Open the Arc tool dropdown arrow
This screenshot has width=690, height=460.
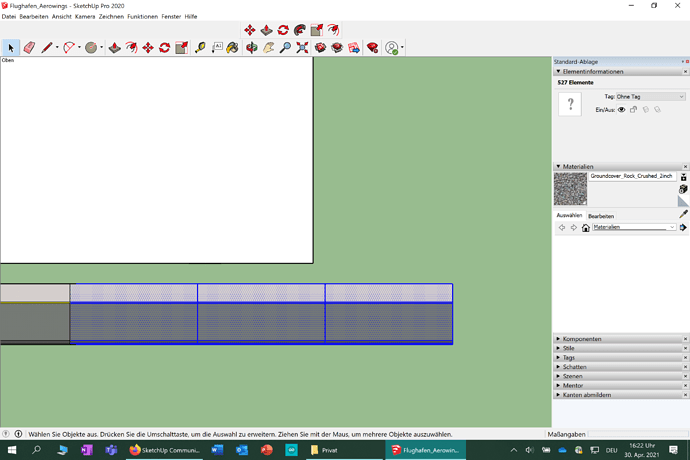point(79,48)
